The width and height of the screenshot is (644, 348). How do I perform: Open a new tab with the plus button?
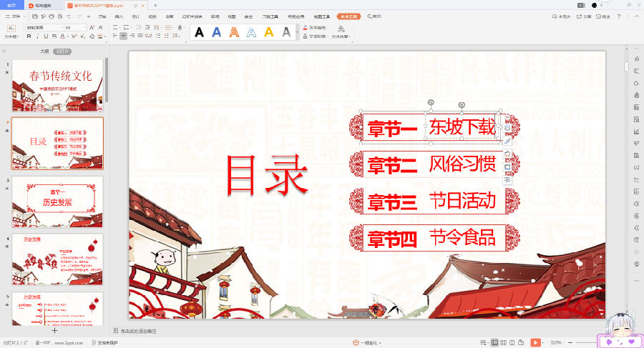[x=155, y=5]
